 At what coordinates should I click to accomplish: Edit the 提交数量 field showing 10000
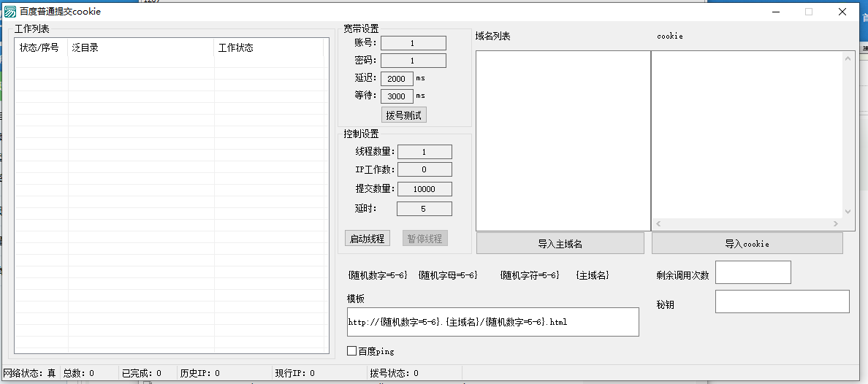tap(425, 189)
